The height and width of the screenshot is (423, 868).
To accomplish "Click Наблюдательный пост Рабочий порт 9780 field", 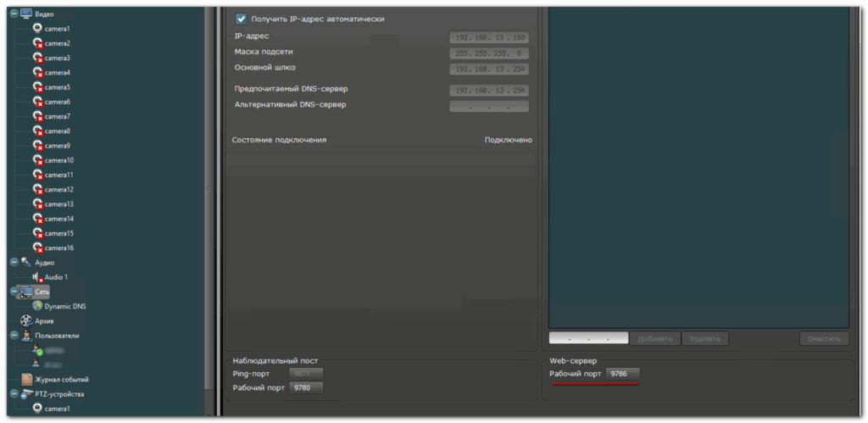I will click(x=306, y=388).
